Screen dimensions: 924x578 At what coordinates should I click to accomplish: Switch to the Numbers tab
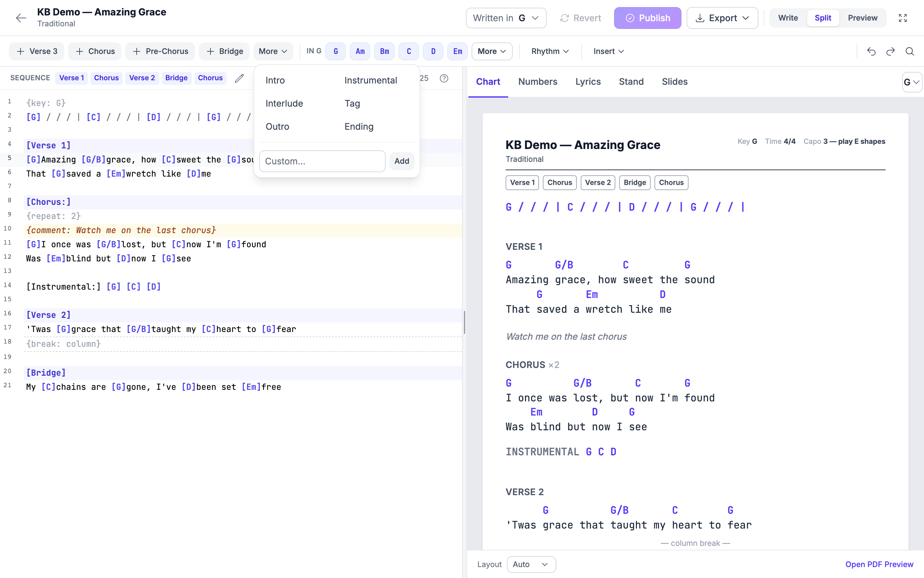coord(538,82)
